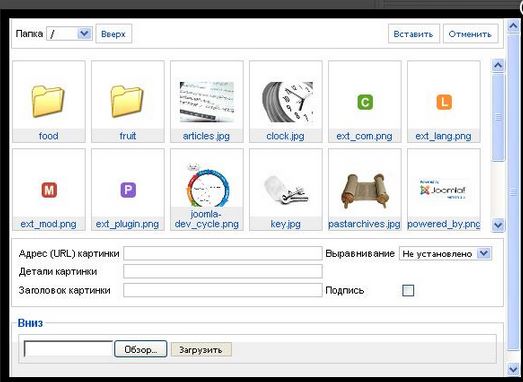The height and width of the screenshot is (382, 523).
Task: Focus the Заголовок картинки field
Action: [223, 290]
